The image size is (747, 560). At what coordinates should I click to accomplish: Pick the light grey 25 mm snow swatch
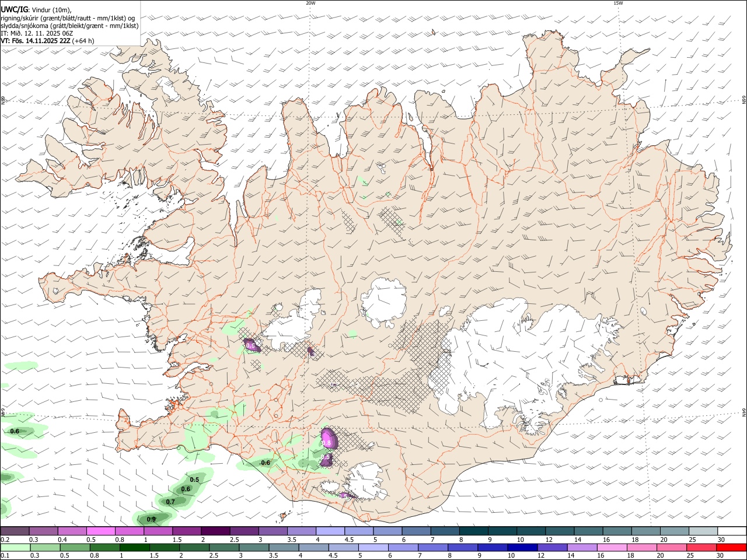coord(703,531)
